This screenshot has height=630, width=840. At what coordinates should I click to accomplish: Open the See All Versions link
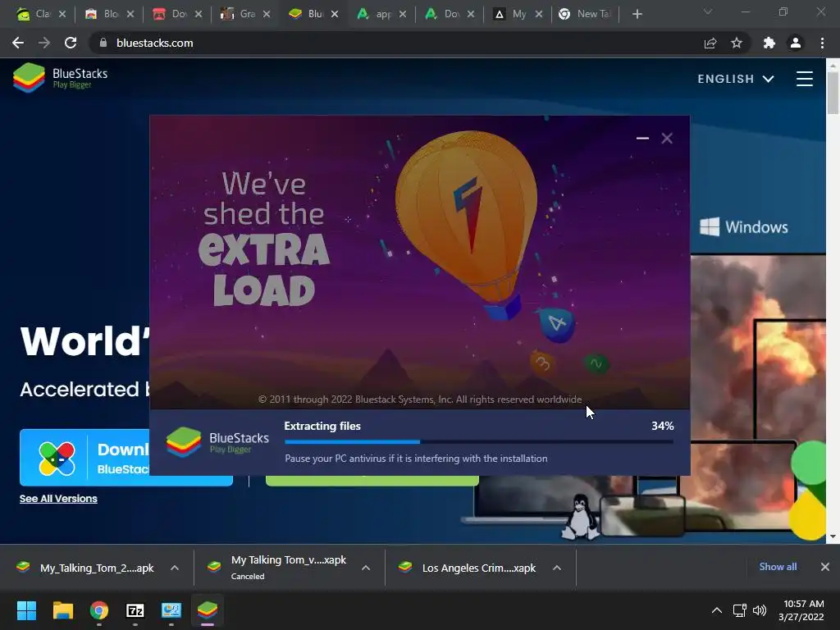click(x=58, y=499)
